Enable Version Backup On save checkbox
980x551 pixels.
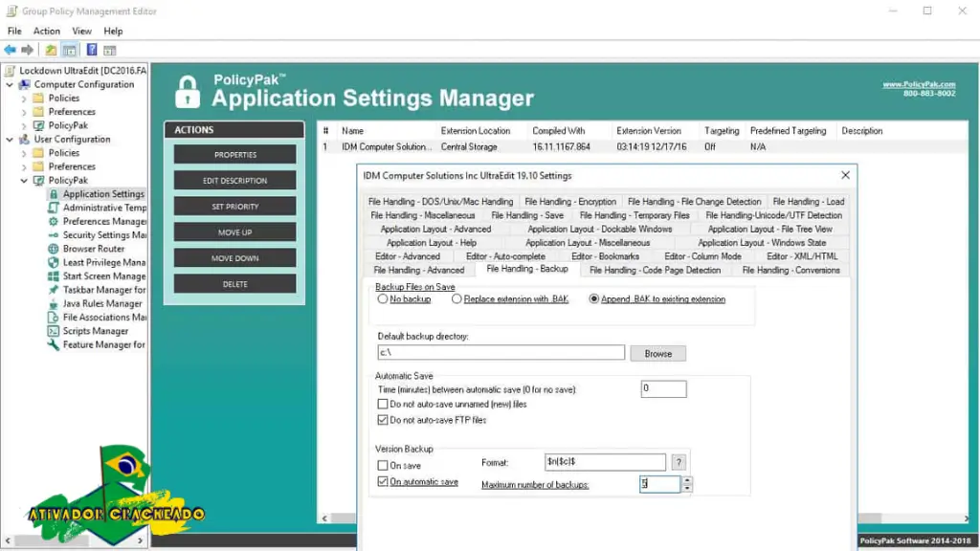click(x=383, y=466)
